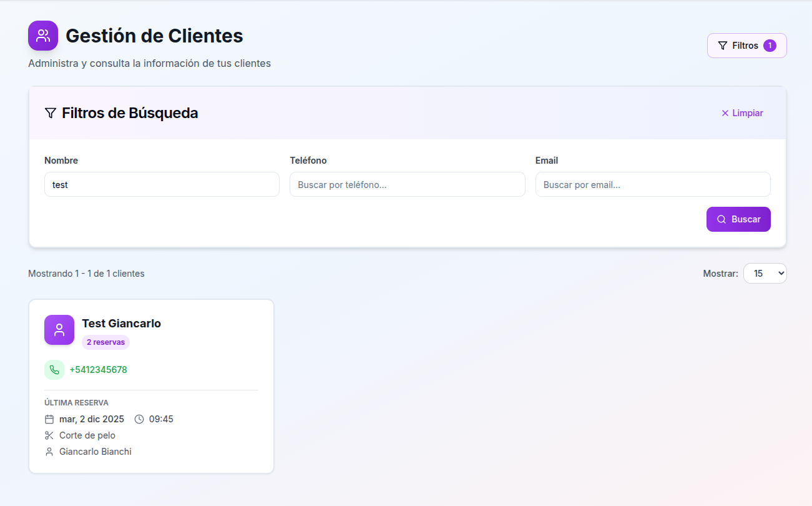Click the Buscar por teléfono input field
The image size is (812, 506).
pos(407,184)
